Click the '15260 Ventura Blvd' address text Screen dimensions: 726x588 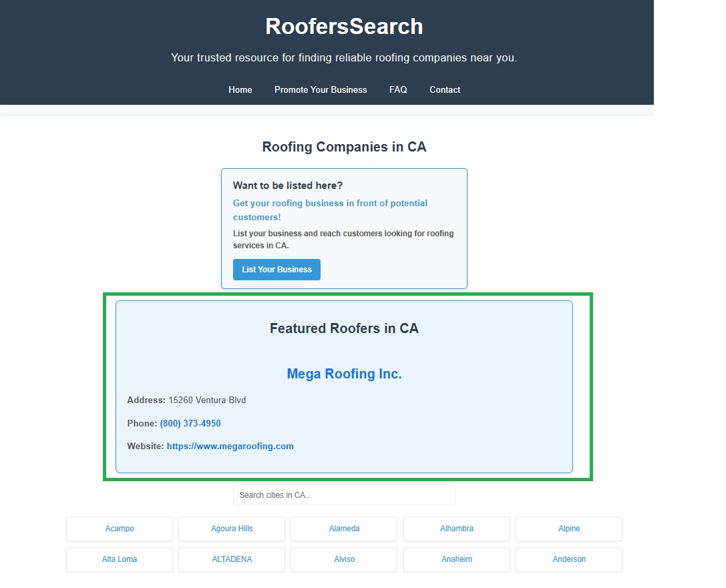[x=207, y=400]
